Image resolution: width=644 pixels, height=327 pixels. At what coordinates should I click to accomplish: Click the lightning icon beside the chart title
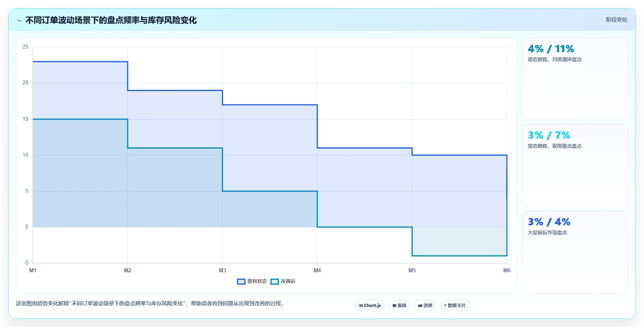coord(19,20)
